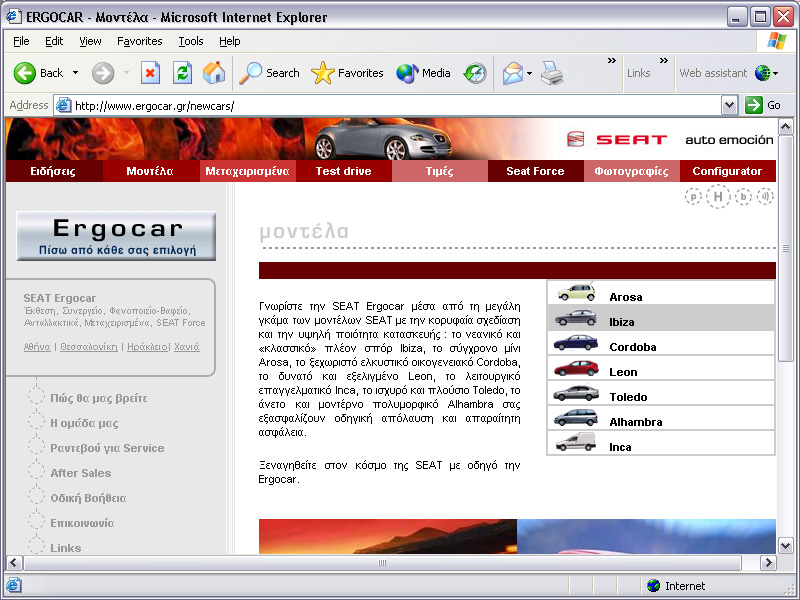
Task: Click the Ergocar logo banner
Action: tap(116, 236)
